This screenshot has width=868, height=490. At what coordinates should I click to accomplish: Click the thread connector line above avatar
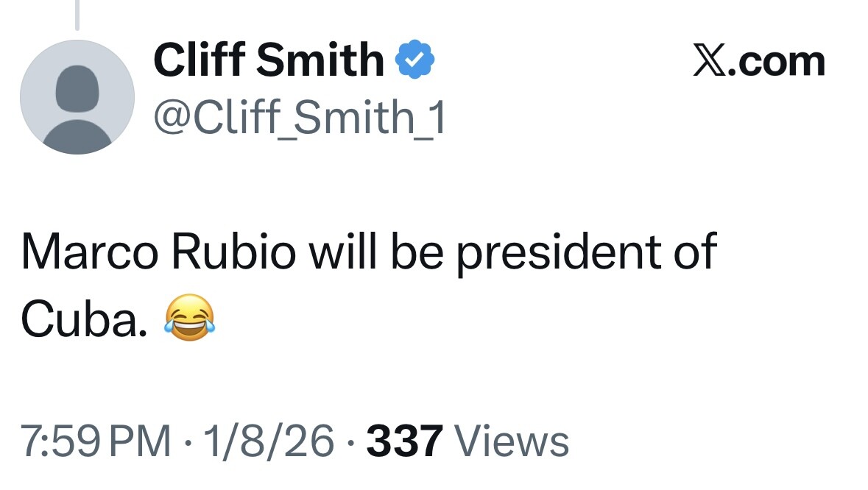pyautogui.click(x=77, y=15)
